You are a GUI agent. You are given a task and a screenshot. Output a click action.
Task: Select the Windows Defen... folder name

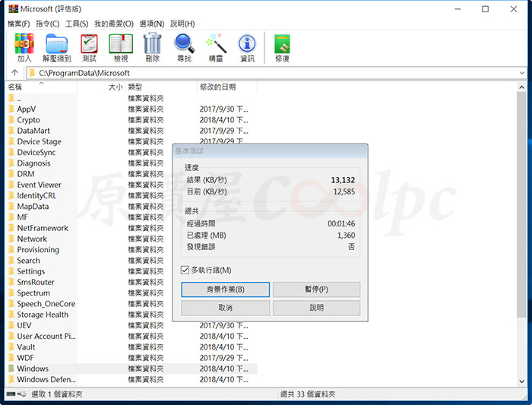pyautogui.click(x=46, y=380)
